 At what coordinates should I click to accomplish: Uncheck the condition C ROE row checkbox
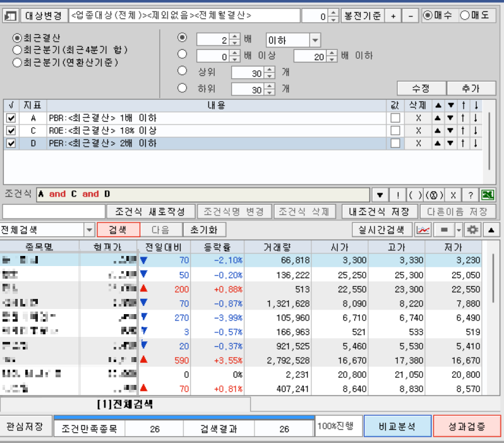click(11, 131)
